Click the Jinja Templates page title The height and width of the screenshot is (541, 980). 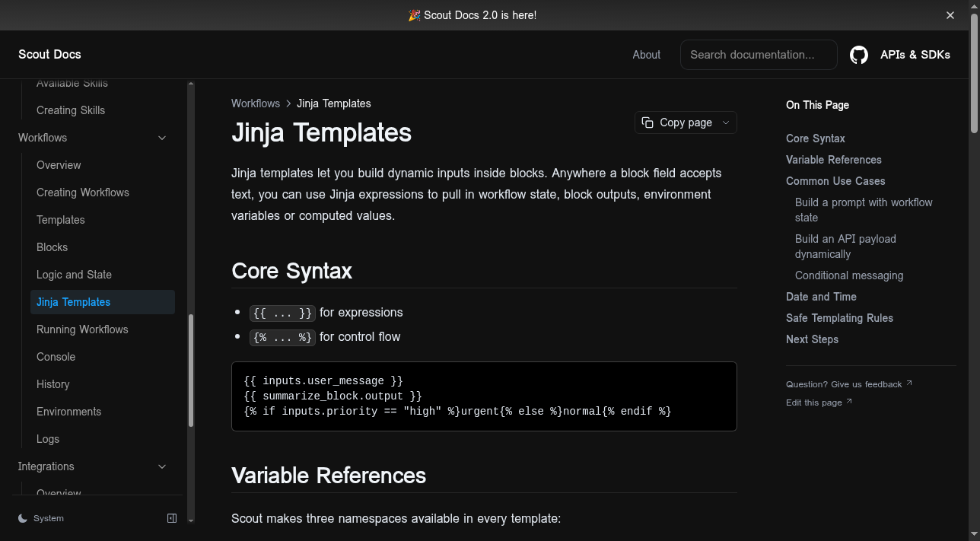[321, 132]
